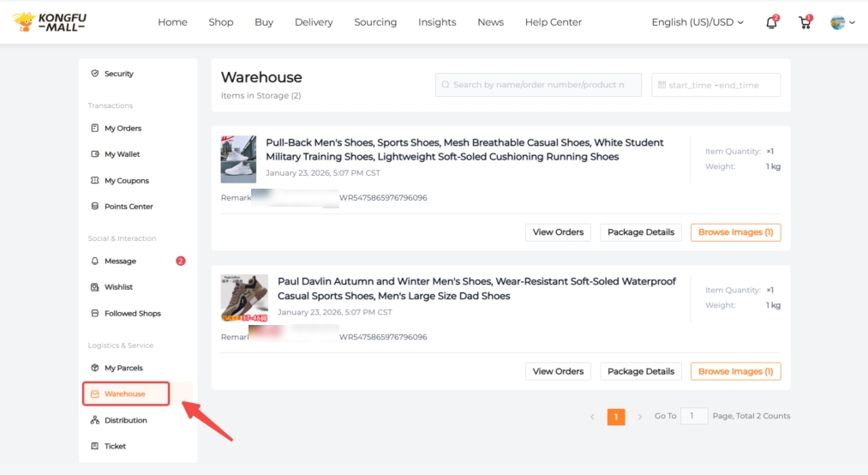Click the white sneaker product thumbnail

pos(238,159)
